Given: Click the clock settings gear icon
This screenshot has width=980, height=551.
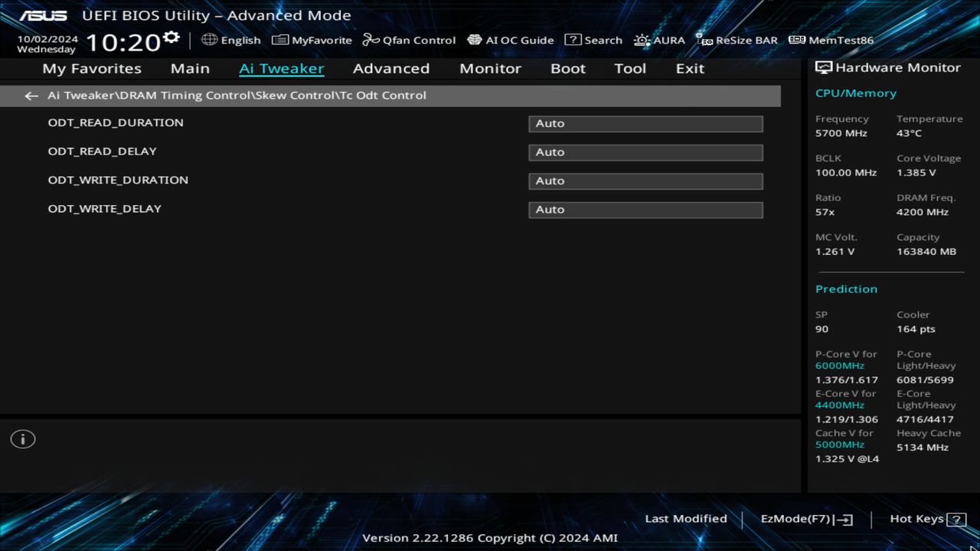Looking at the screenshot, I should 171,34.
